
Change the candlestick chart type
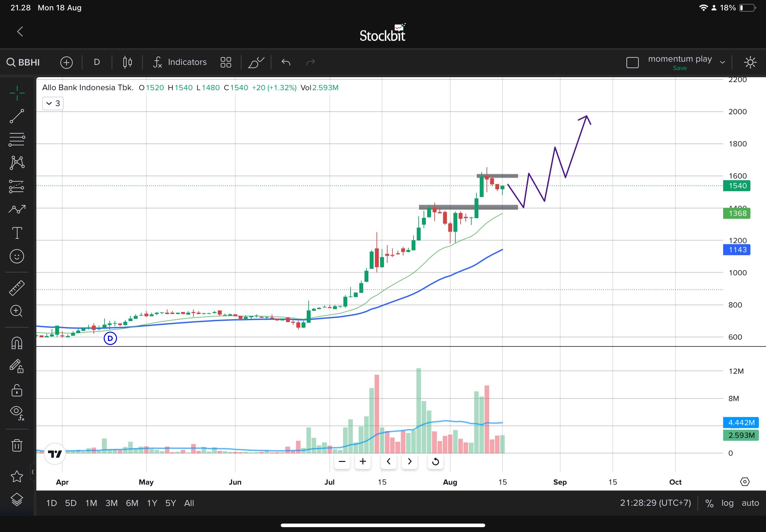(127, 62)
